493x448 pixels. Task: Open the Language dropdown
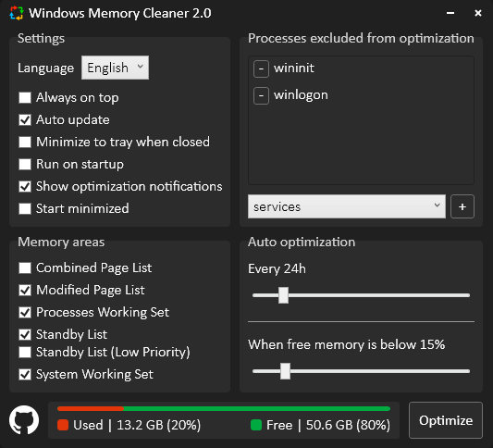click(x=115, y=68)
